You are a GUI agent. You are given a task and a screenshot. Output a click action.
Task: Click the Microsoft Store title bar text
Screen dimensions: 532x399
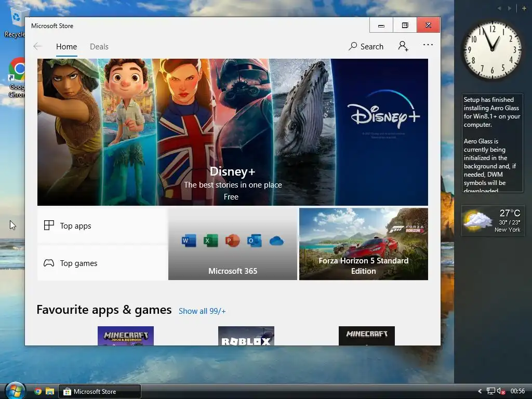pos(52,26)
